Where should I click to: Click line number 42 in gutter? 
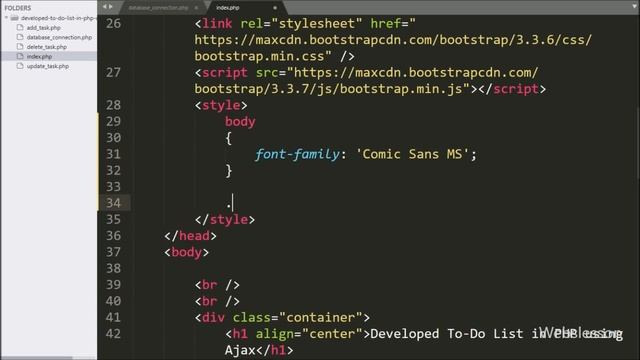(x=113, y=334)
